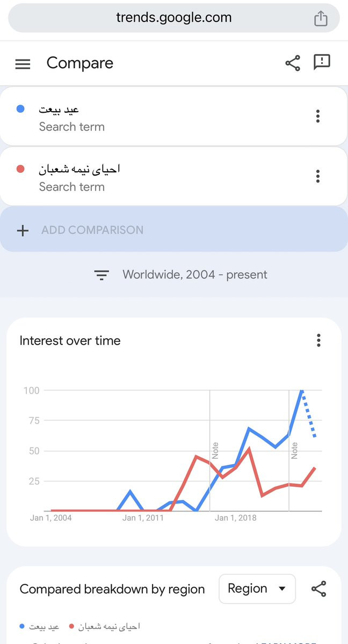The height and width of the screenshot is (644, 348).
Task: Click the red dot for second search term
Action: 20,169
